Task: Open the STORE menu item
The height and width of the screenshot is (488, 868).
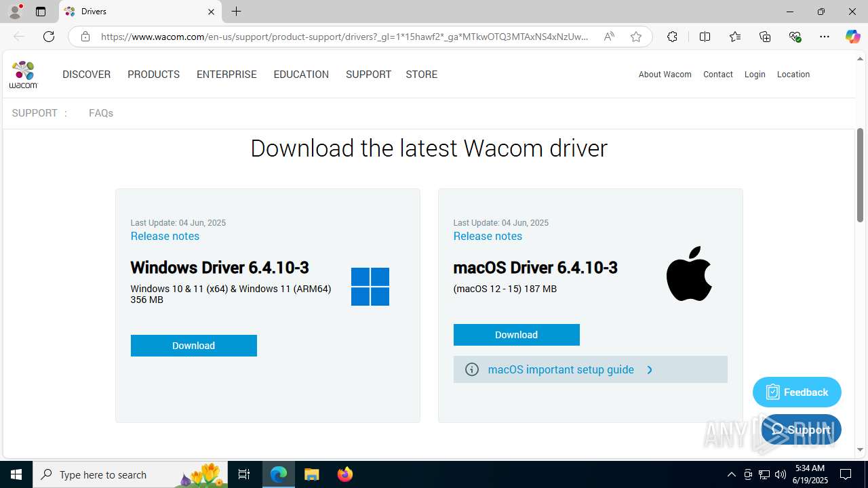Action: 421,75
